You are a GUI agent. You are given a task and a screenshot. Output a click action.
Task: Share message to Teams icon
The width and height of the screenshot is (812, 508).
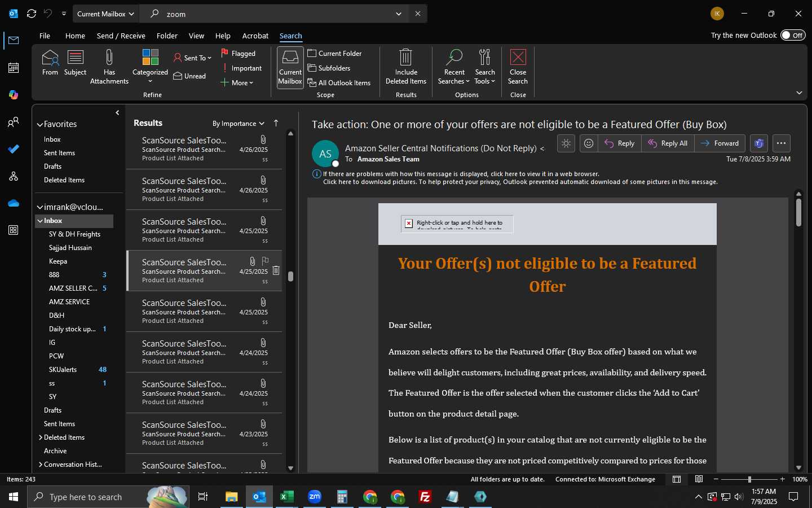pos(759,143)
